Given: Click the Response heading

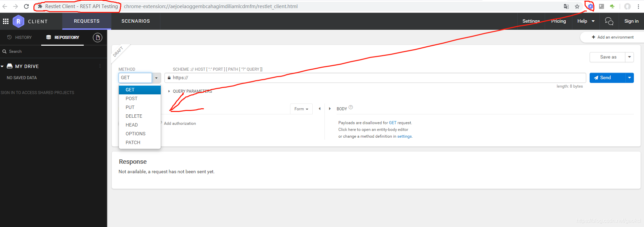Looking at the screenshot, I should tap(133, 162).
